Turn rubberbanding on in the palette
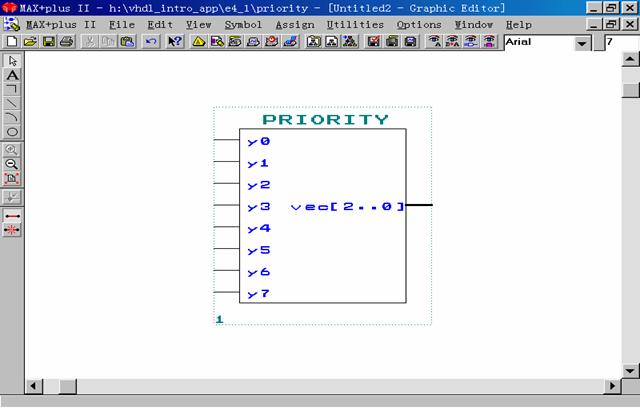This screenshot has width=640, height=408. pos(12,216)
